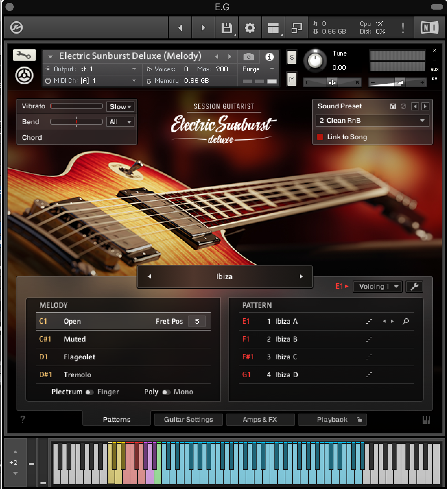
Task: Open the Vibrato Slow dropdown
Action: point(120,107)
